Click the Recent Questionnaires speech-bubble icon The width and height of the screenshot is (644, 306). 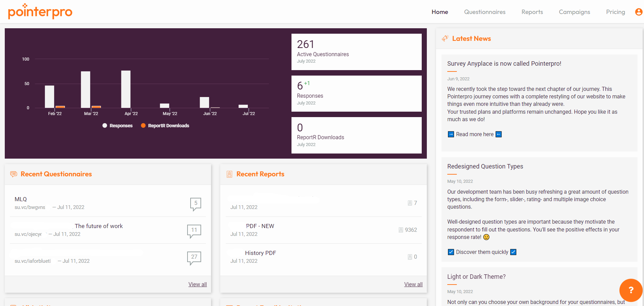(x=14, y=174)
